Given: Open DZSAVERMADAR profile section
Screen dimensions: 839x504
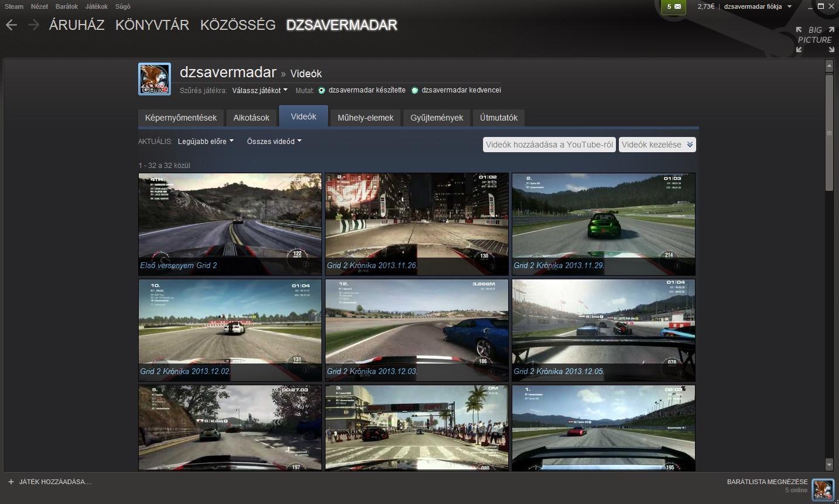Looking at the screenshot, I should point(342,25).
